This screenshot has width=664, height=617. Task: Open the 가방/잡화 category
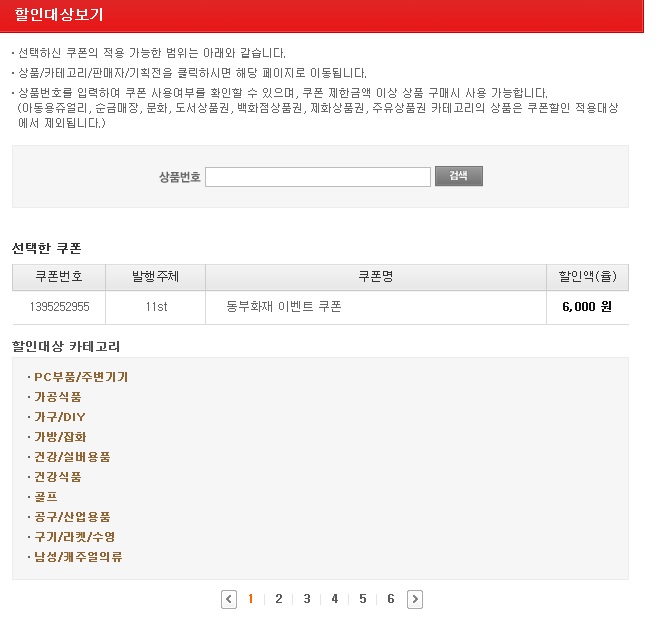click(60, 437)
